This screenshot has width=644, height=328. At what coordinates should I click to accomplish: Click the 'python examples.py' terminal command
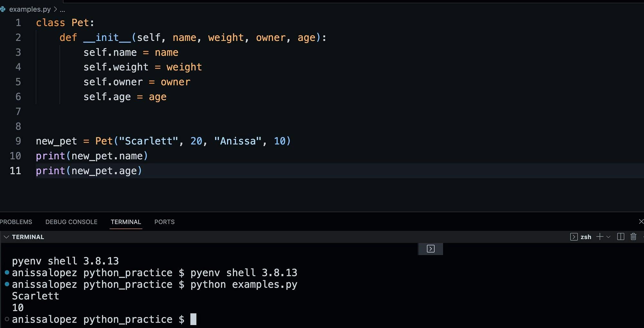[x=244, y=285]
